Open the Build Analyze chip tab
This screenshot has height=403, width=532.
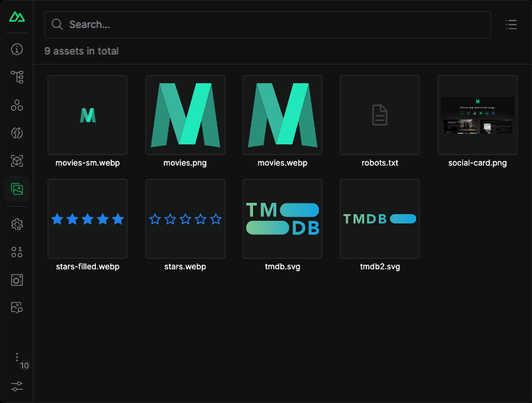tap(17, 280)
